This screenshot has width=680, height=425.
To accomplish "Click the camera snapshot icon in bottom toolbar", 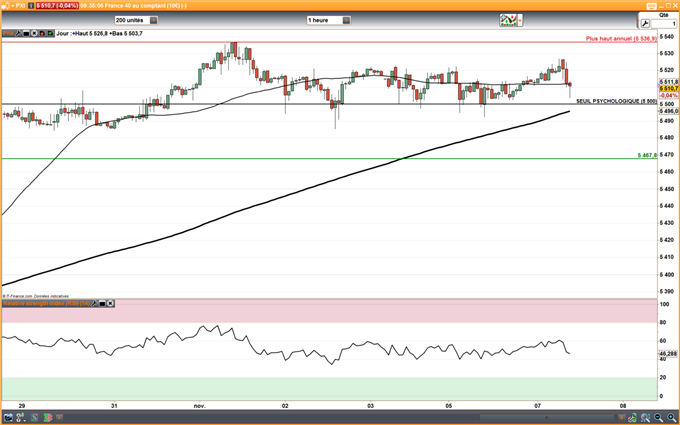I will (x=8, y=418).
